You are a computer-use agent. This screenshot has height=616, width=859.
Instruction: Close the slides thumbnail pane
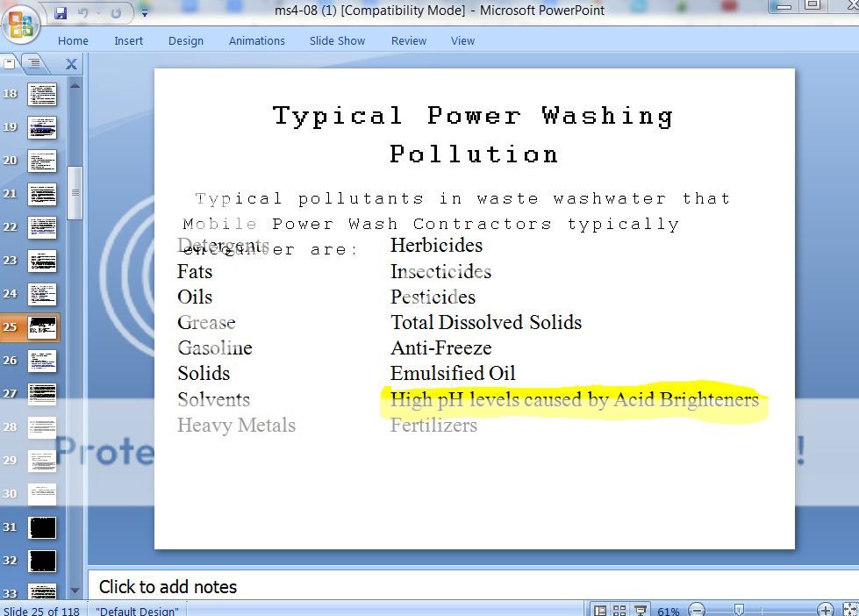71,64
